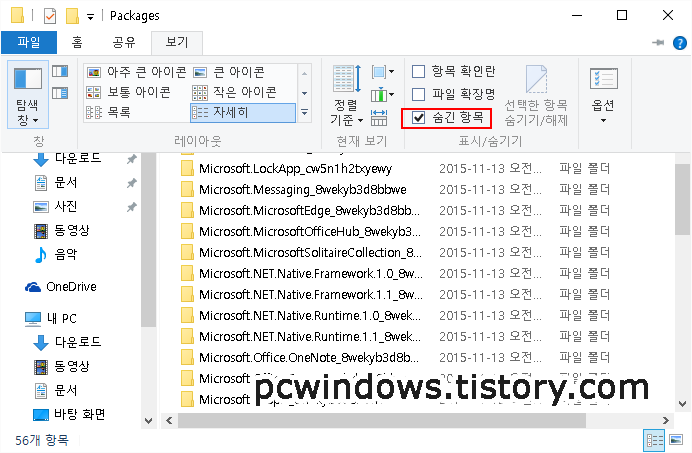Select 보통 아이콘 layout
Image resolution: width=692 pixels, height=453 pixels.
coord(128,92)
